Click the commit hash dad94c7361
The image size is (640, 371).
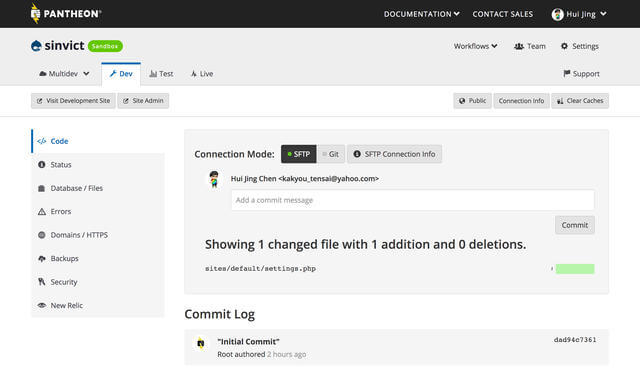tap(575, 340)
